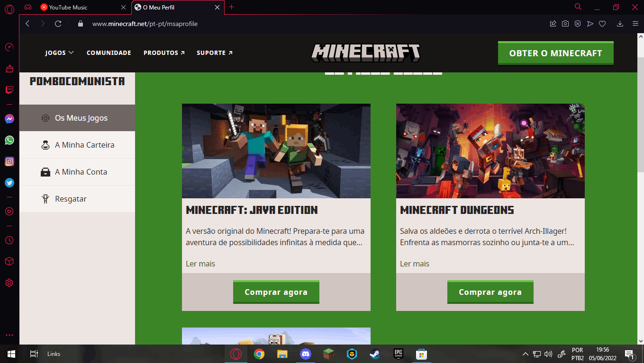Click the search tabs magnifier icon

click(x=578, y=7)
